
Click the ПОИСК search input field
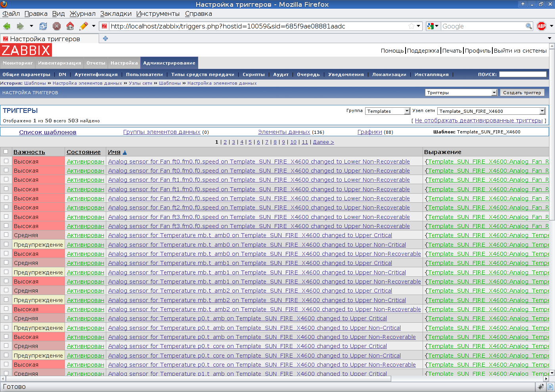coord(522,74)
